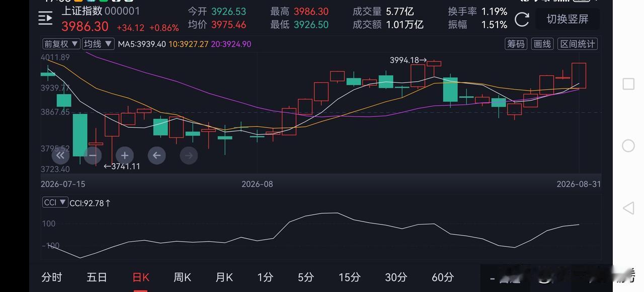
Task: Tap the Android home circle icon
Action: pos(628,146)
